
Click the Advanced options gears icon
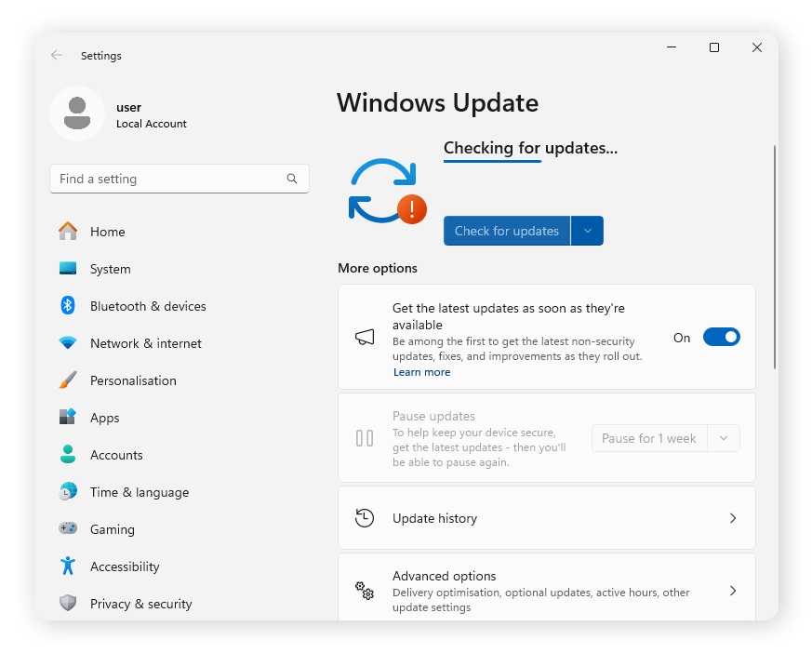click(x=365, y=591)
